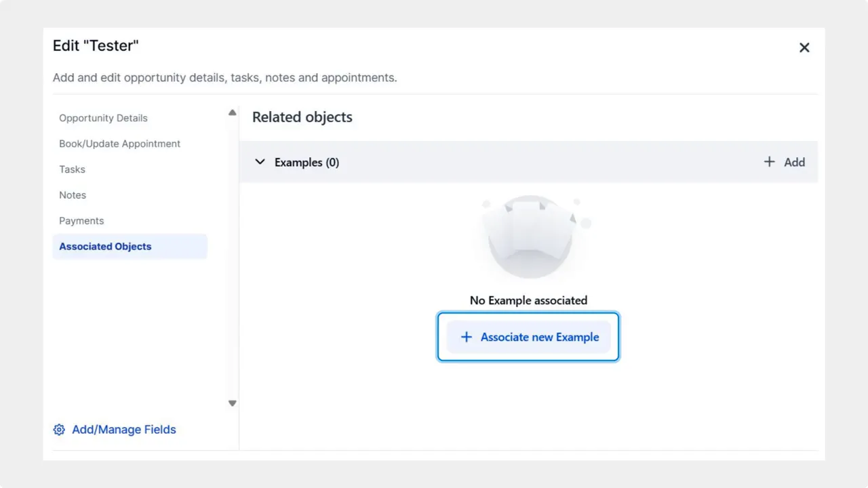The image size is (868, 488).
Task: Click the plus icon inside Associate new Example
Action: [x=466, y=337]
